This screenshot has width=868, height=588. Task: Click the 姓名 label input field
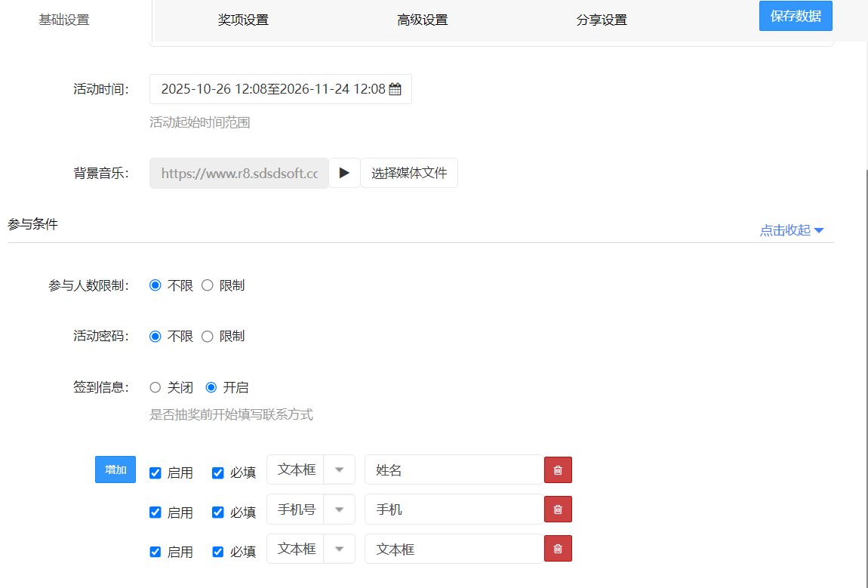(x=454, y=470)
